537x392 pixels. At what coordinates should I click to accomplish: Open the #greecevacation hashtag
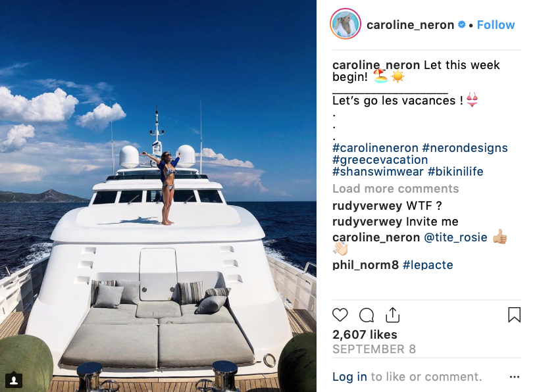point(380,160)
